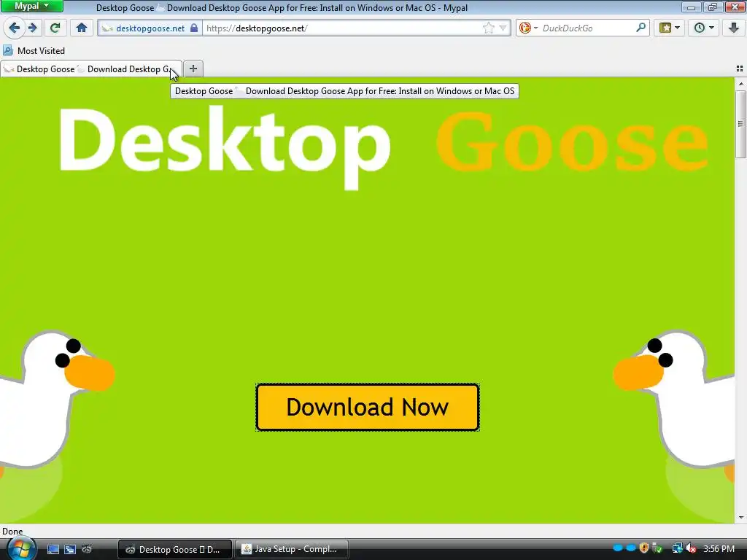Launch Mypal from quick launch icon
This screenshot has width=747, height=560.
tap(87, 549)
